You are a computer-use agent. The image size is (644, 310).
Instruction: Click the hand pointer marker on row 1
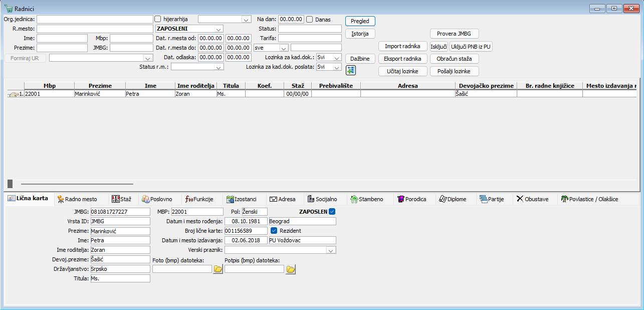[13, 94]
